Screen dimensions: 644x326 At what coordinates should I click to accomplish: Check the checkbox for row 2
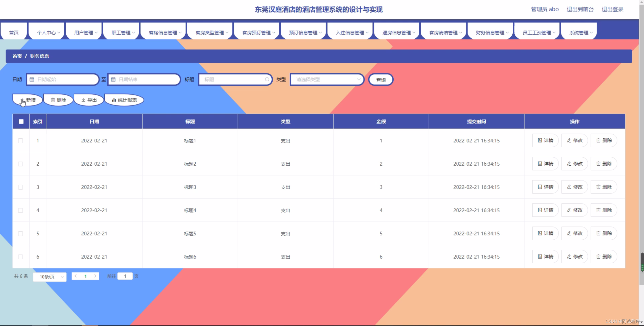click(x=21, y=164)
